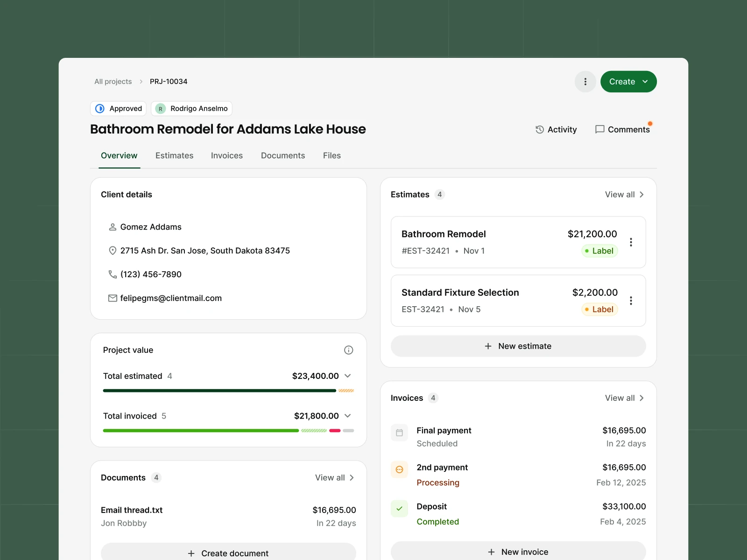Switch to the Estimates tab
The height and width of the screenshot is (560, 747).
tap(174, 155)
